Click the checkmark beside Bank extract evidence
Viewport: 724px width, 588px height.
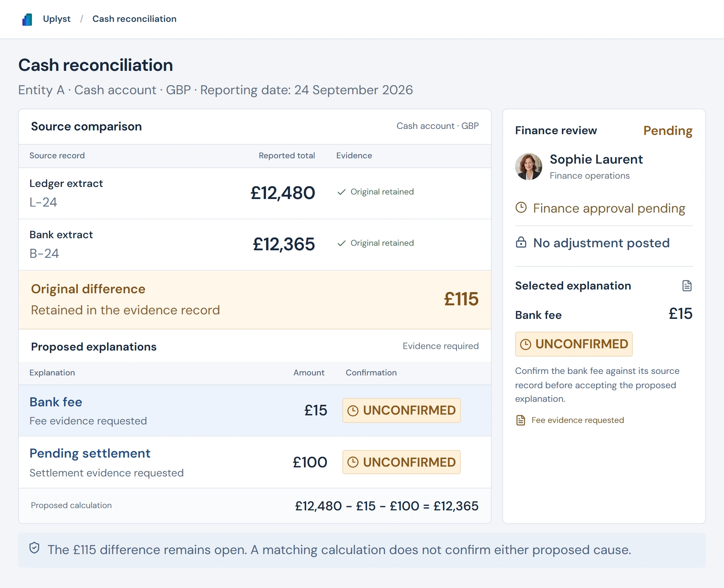(x=342, y=243)
